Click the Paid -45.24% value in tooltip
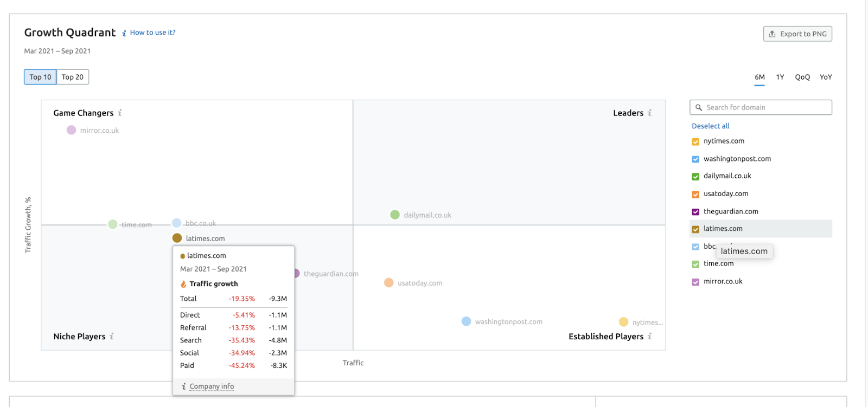Screen dimensions: 868x407 (241, 366)
